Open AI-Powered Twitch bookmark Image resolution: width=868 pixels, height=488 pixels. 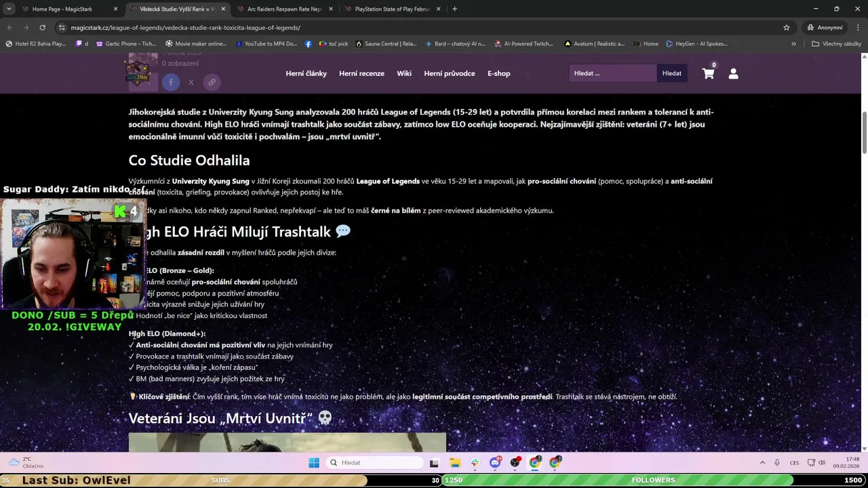pos(524,44)
